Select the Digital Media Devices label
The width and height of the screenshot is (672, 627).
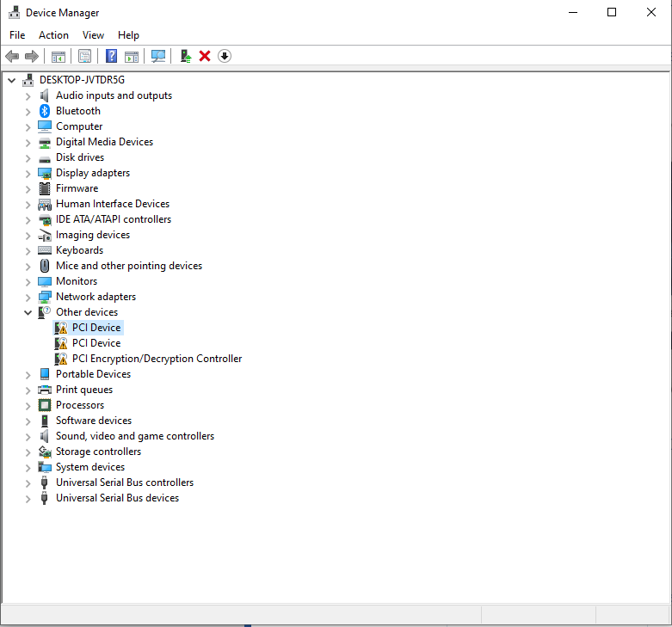click(x=105, y=142)
